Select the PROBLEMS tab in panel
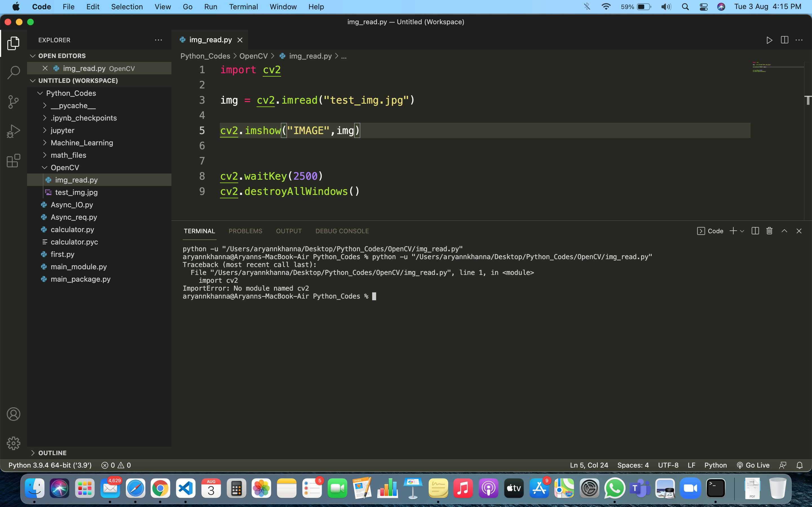This screenshot has width=812, height=507. 246,231
